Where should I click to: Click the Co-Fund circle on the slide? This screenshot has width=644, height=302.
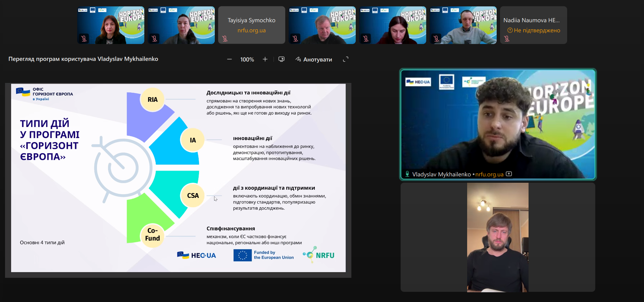click(x=152, y=234)
